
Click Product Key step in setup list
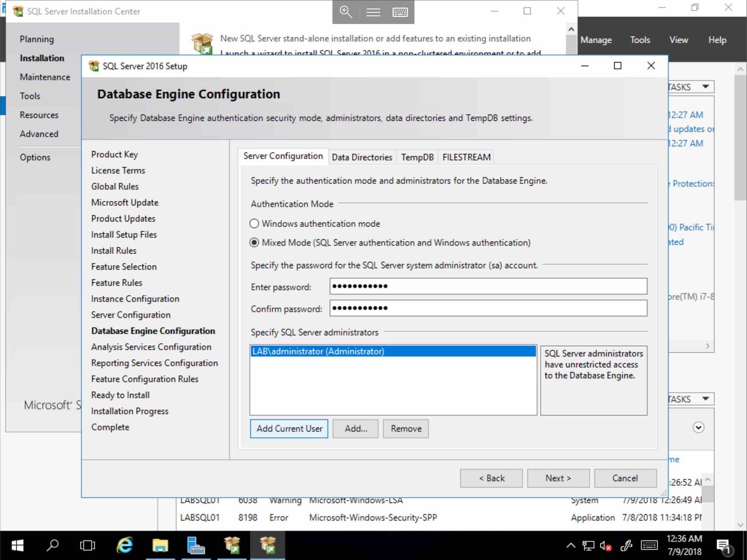coord(115,154)
